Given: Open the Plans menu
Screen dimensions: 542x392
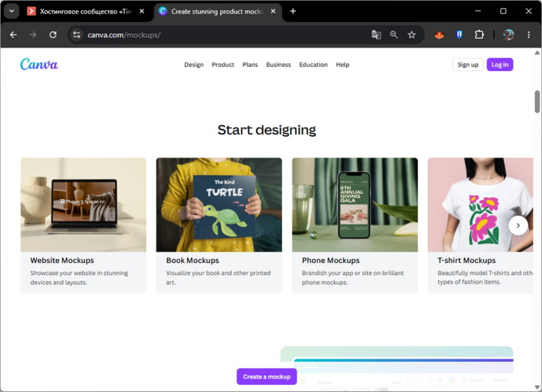Looking at the screenshot, I should click(250, 64).
